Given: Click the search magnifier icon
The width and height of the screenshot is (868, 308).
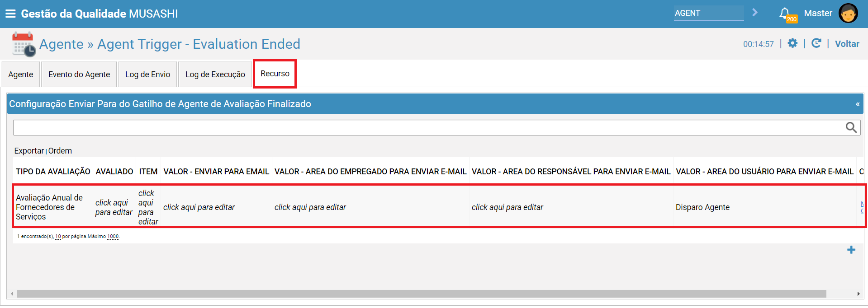Looking at the screenshot, I should tap(851, 128).
